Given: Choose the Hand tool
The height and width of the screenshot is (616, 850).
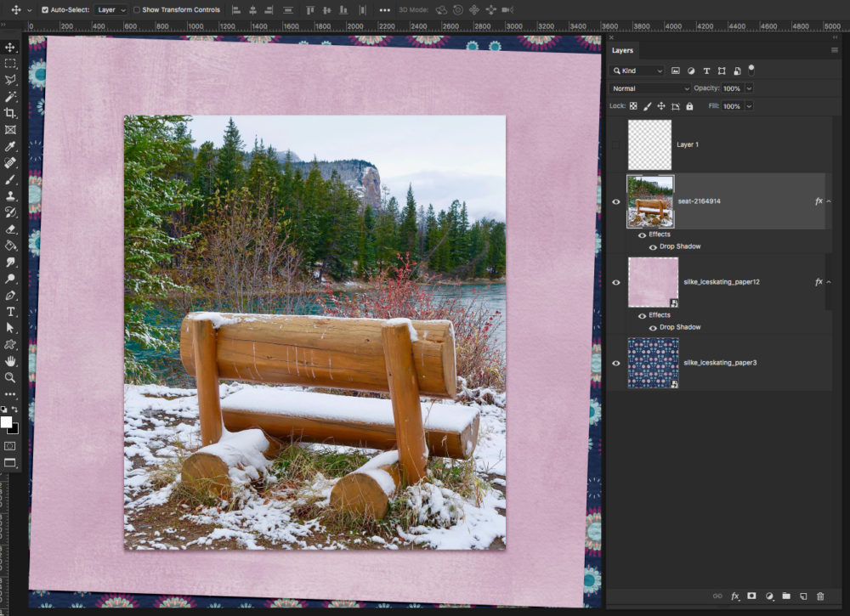Looking at the screenshot, I should [10, 361].
